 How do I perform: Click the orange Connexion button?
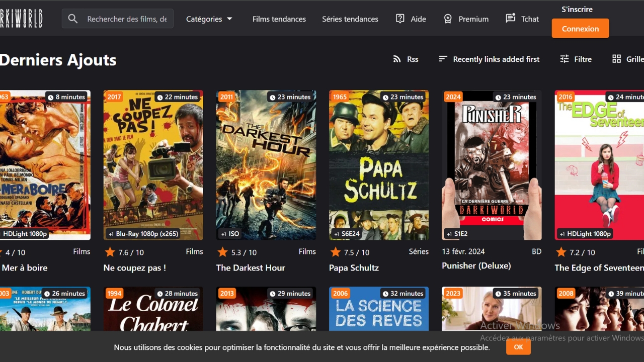tap(580, 29)
